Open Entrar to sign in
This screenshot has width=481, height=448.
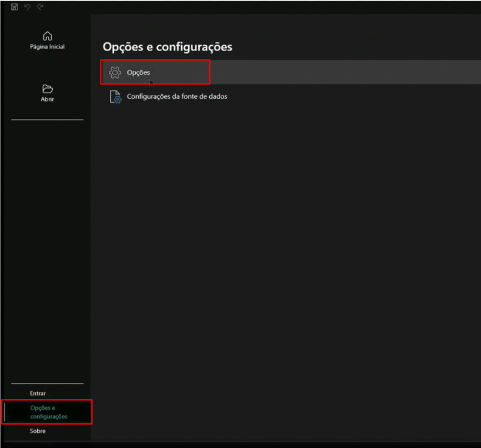pos(38,393)
